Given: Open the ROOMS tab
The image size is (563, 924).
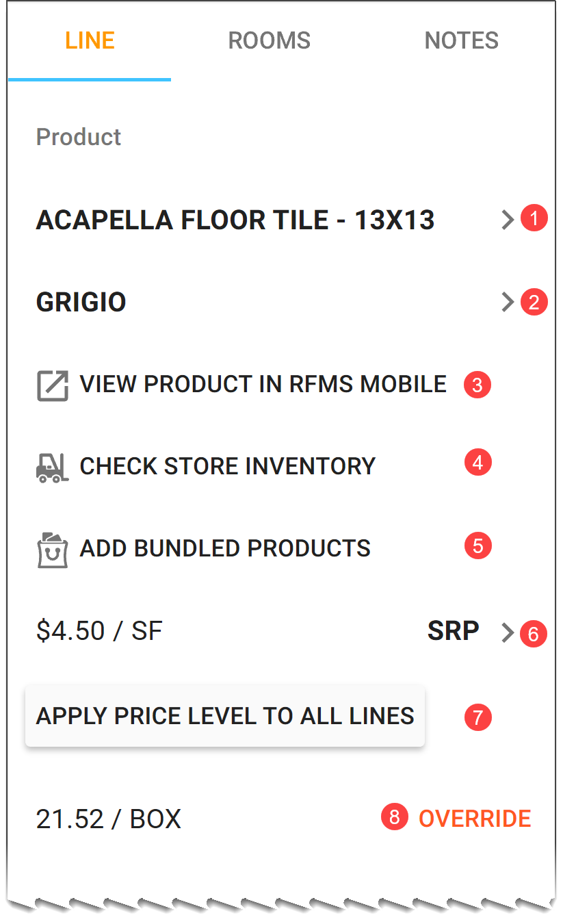Looking at the screenshot, I should [x=269, y=40].
